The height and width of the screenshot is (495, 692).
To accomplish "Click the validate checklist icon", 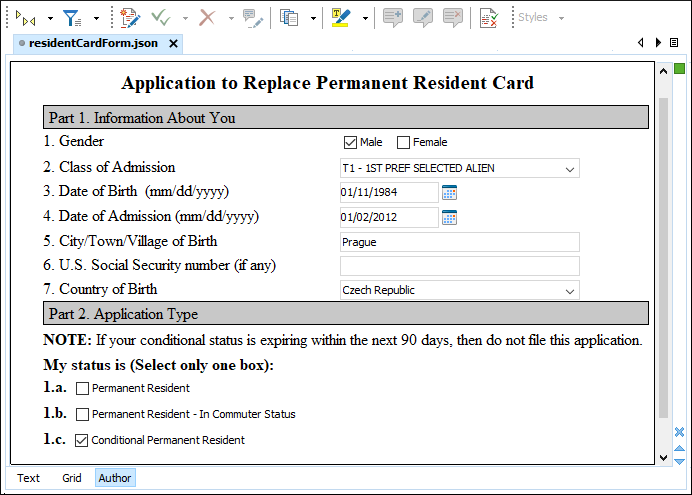I will tap(488, 18).
